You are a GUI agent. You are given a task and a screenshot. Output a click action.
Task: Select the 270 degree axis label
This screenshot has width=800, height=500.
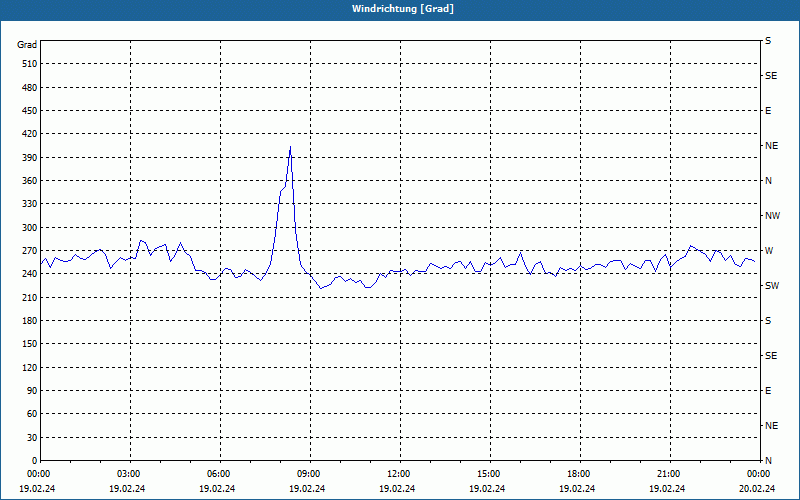(29, 251)
